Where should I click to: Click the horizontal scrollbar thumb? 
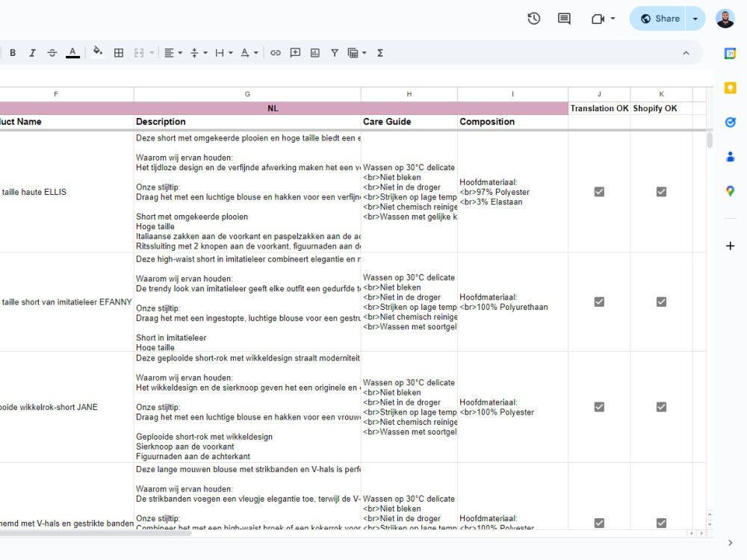[x=96, y=533]
